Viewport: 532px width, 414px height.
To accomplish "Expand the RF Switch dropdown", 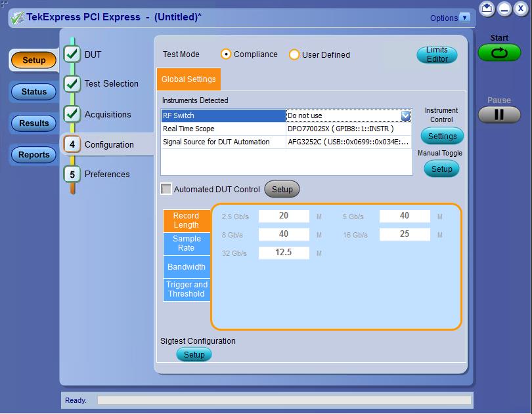I will [x=405, y=115].
